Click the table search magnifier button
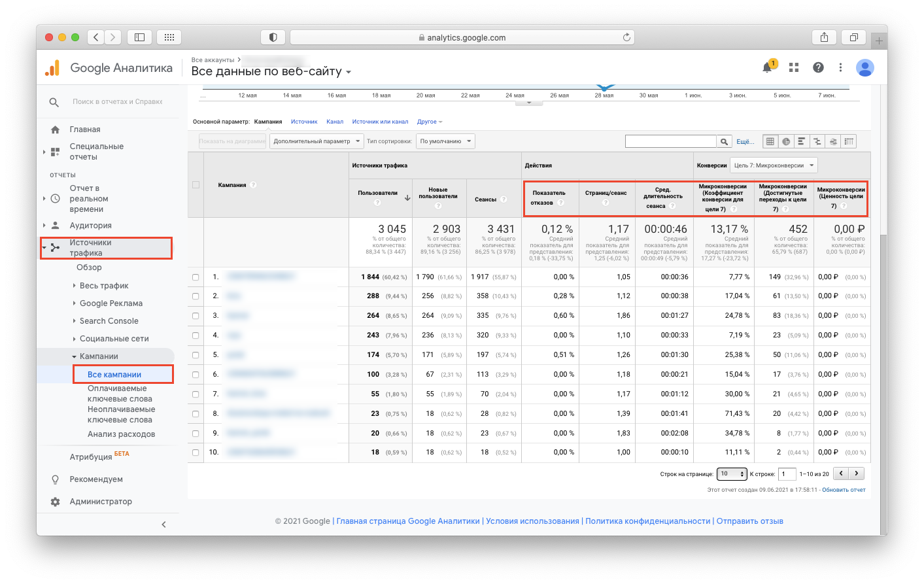Screen dimensions: 924x584 (724, 141)
